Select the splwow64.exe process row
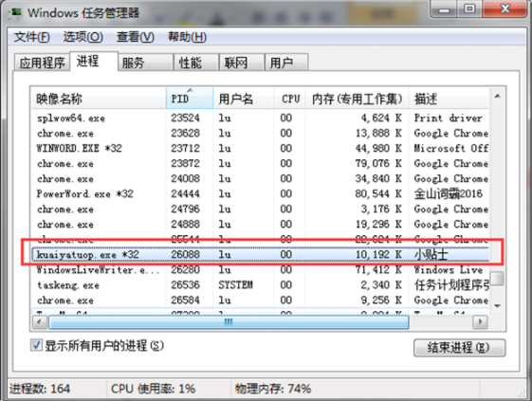Viewport: 532px width, 401px height. tap(260, 118)
